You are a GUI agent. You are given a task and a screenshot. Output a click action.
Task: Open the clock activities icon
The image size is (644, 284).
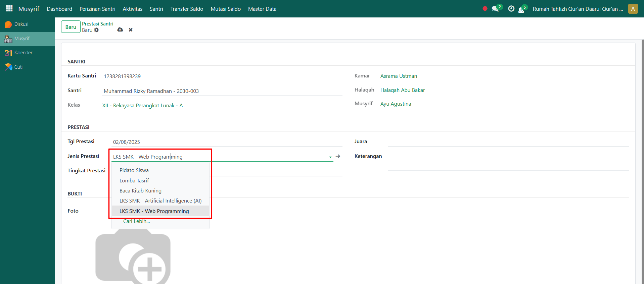pos(511,9)
